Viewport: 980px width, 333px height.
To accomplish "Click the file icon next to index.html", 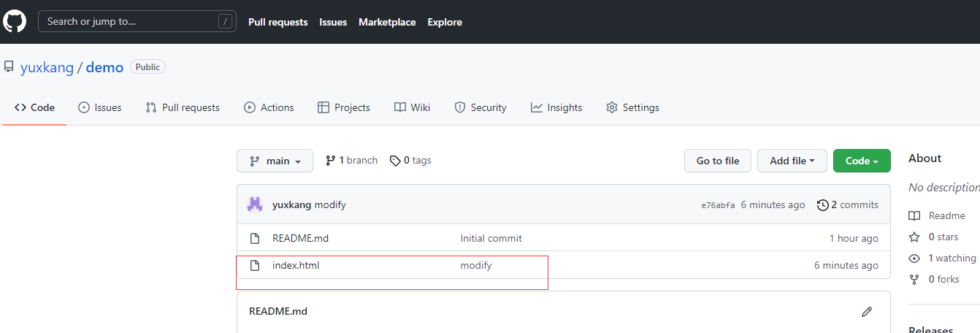I will tap(255, 265).
